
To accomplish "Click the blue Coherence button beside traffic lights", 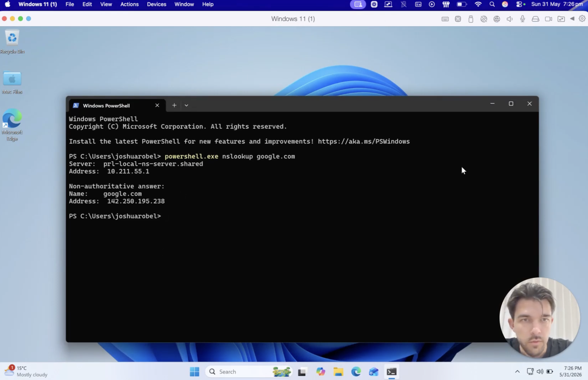I will (29, 19).
